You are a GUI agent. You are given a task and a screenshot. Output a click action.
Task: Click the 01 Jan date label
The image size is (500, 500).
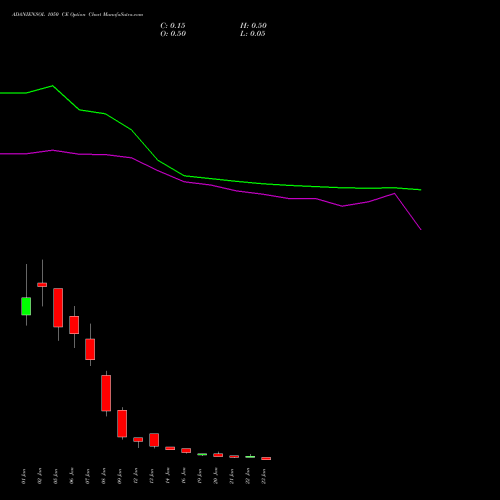(24, 476)
